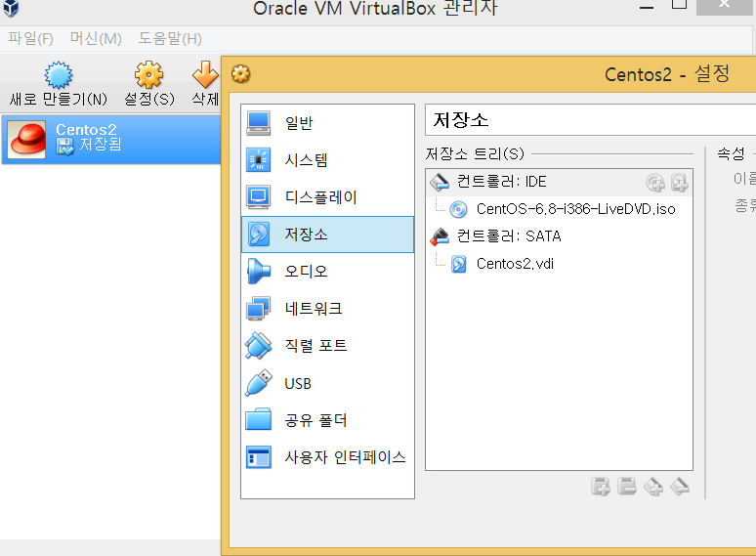The height and width of the screenshot is (556, 756).
Task: Close the VirtualBox manager window
Action: click(x=724, y=6)
